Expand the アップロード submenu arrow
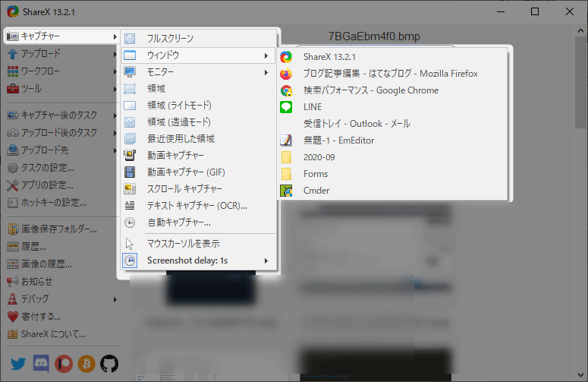 tap(115, 54)
